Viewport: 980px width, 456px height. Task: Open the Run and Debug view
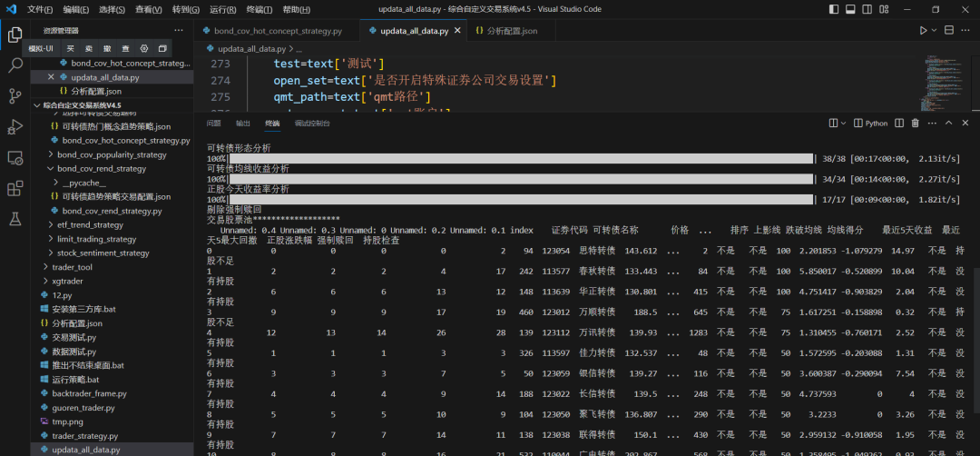15,126
